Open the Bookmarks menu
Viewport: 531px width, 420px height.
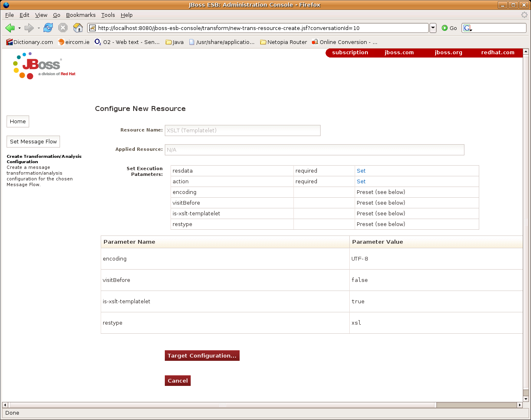coord(81,15)
